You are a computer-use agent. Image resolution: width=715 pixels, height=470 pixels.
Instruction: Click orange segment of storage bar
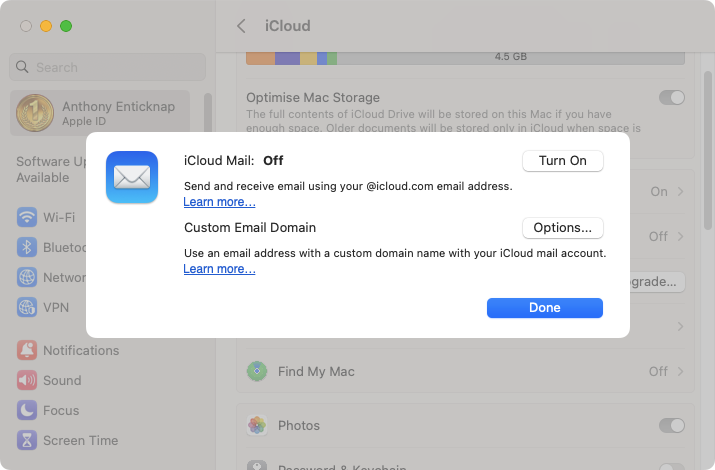point(260,58)
